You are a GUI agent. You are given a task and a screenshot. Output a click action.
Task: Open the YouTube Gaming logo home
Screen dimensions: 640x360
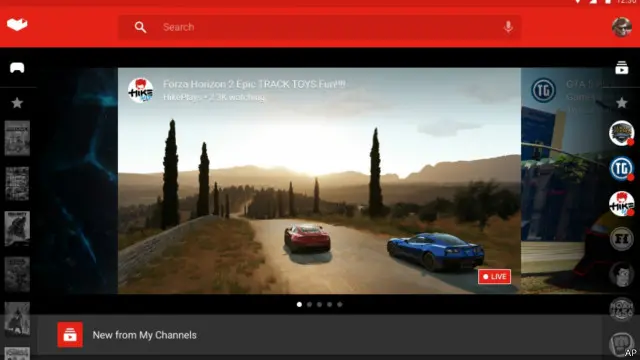tap(17, 25)
